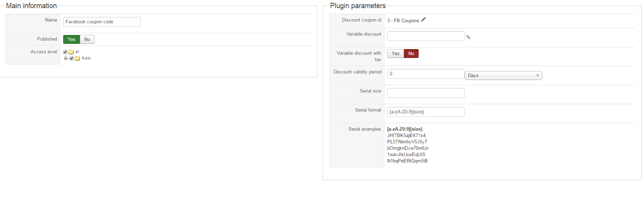This screenshot has width=644, height=214.
Task: Edit the Serial format field
Action: pyautogui.click(x=426, y=112)
